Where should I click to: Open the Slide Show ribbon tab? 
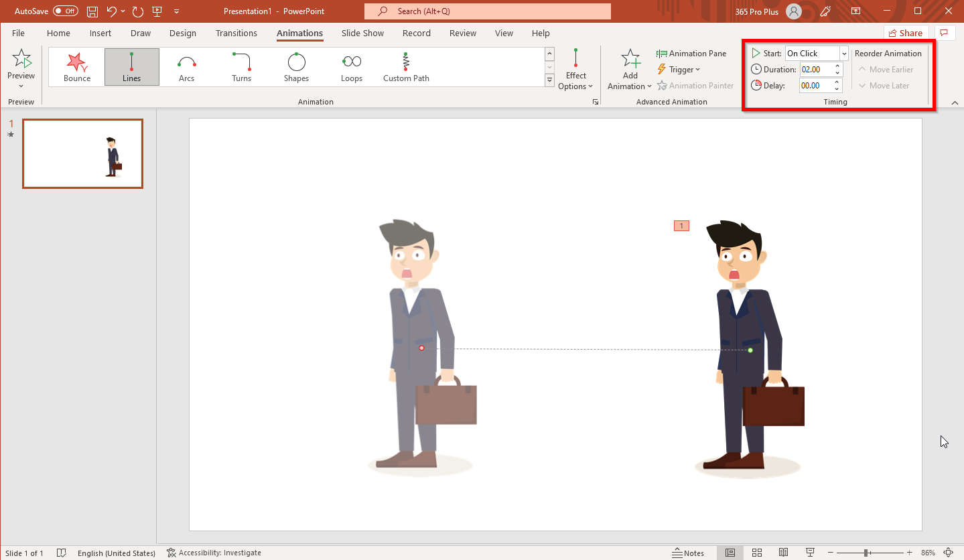coord(362,33)
